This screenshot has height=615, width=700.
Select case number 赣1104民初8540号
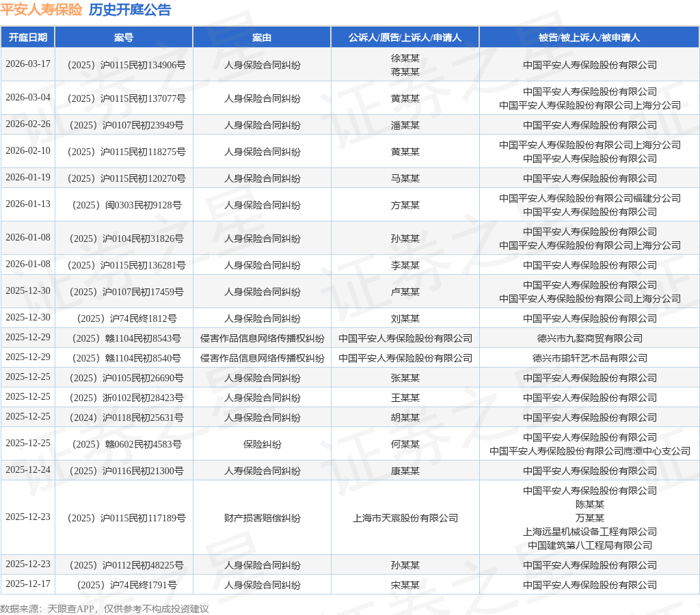coord(126,358)
